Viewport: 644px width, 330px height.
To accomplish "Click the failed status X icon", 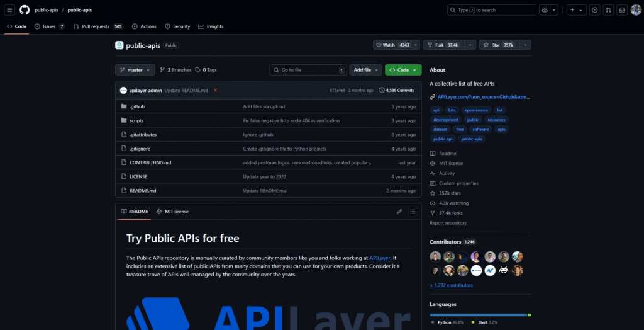I will pyautogui.click(x=215, y=90).
